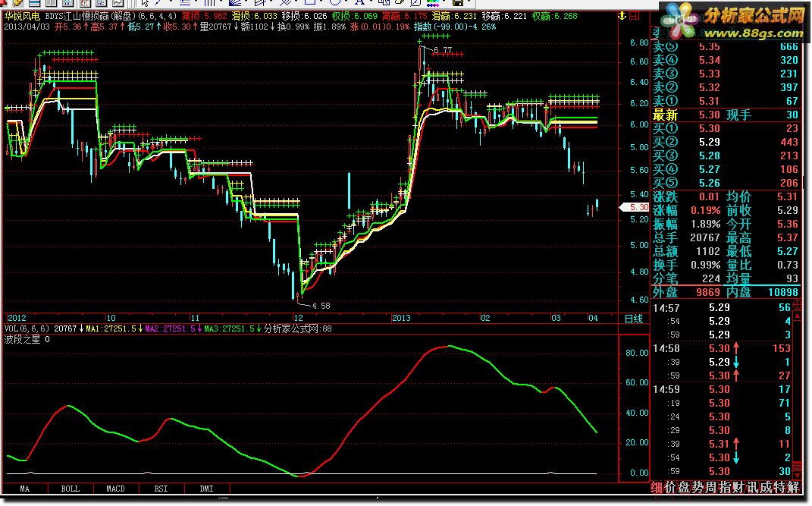The height and width of the screenshot is (506, 812).
Task: Select the red 细 tab below the trade list
Action: pos(657,487)
